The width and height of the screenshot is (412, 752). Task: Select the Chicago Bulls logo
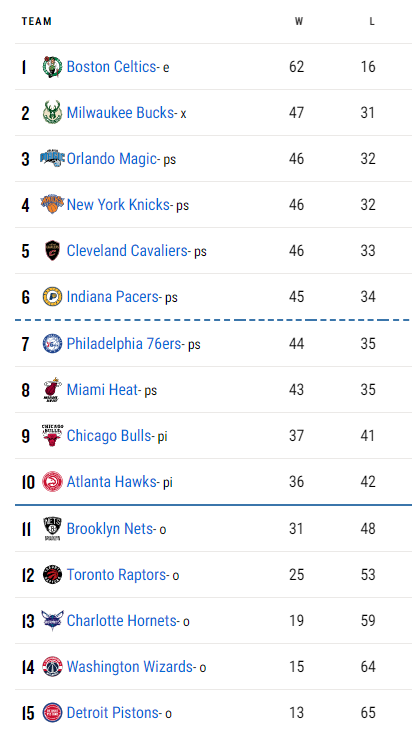coord(52,435)
